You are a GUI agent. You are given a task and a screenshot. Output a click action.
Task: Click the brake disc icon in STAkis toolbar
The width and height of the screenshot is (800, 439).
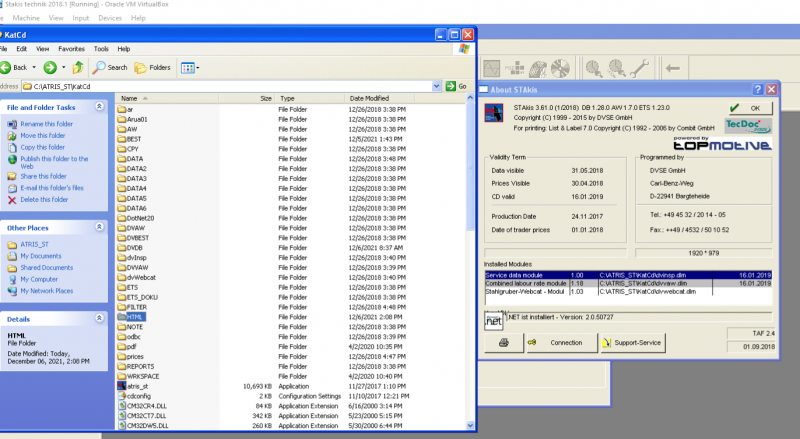coord(560,68)
